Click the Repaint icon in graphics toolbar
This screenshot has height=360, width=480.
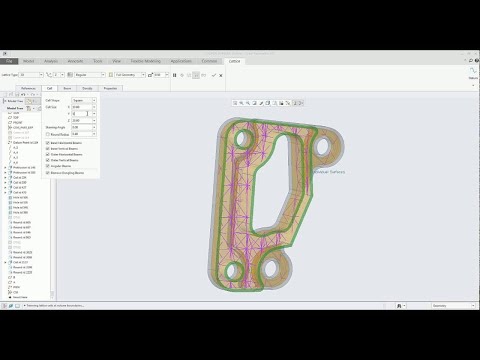click(x=254, y=103)
